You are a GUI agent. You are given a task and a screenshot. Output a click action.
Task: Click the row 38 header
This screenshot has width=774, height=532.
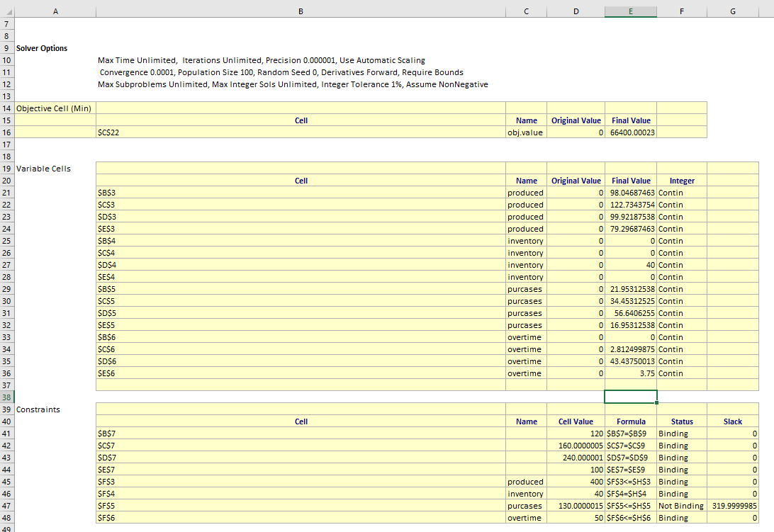coord(7,397)
